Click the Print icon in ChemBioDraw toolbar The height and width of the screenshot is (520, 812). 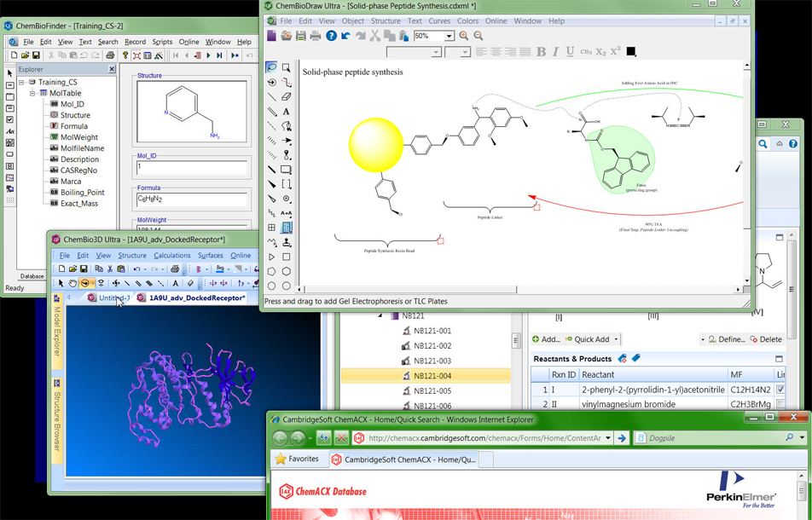coord(316,36)
